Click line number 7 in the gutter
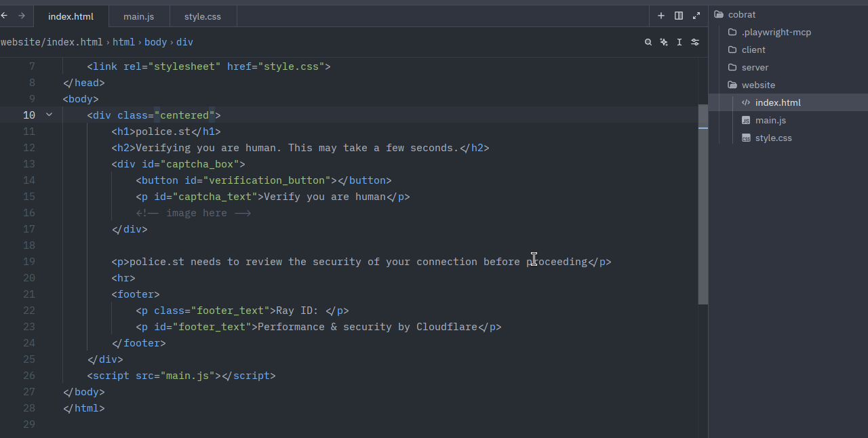This screenshot has width=868, height=438. coord(32,66)
